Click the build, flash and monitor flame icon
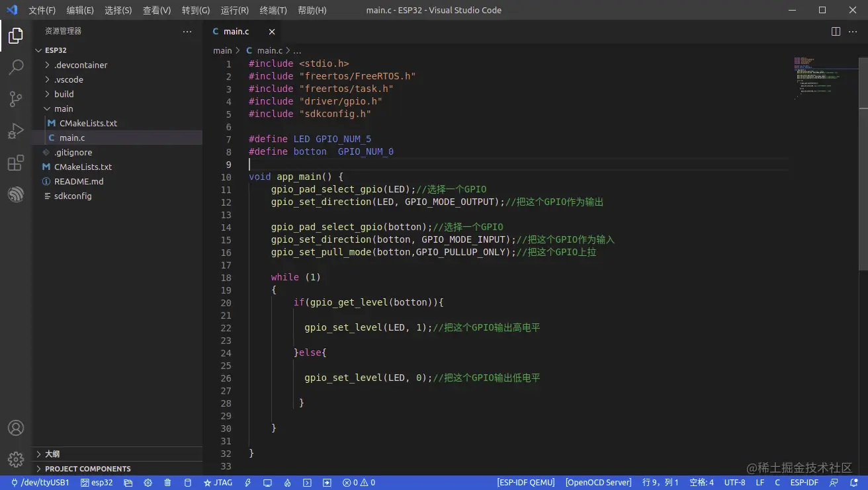868x490 pixels. 287,483
